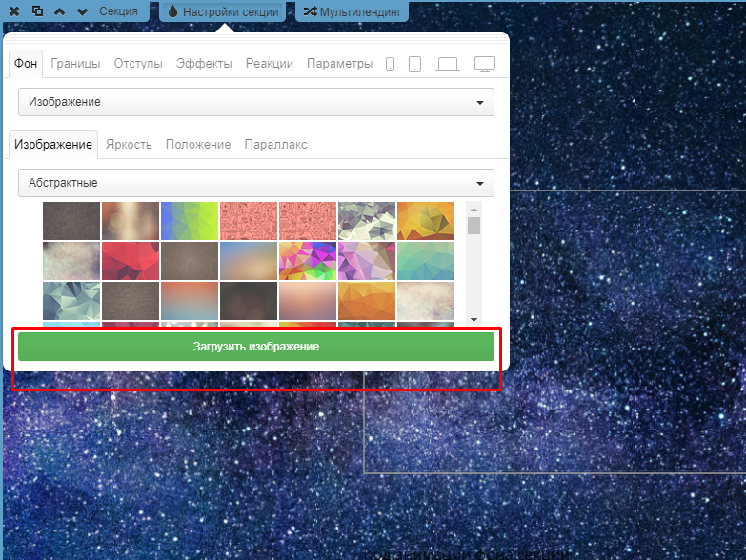Click the image list scrollbar down arrow
Screen dimensions: 746x560
pos(474,319)
